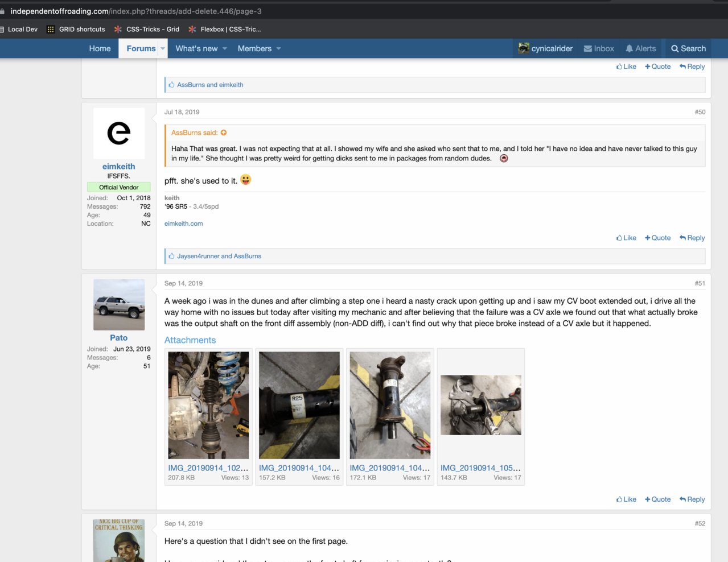Click the address bar URL
The image size is (728, 562).
click(136, 11)
